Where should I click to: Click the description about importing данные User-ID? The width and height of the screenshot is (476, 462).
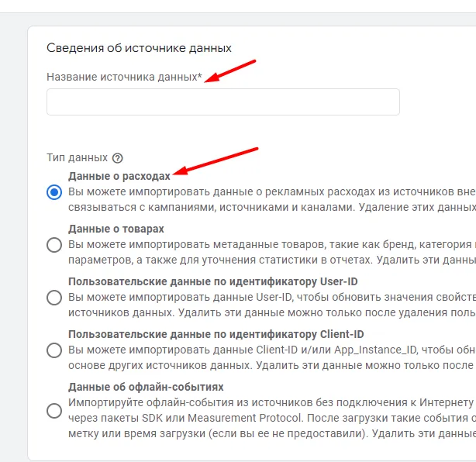272,305
